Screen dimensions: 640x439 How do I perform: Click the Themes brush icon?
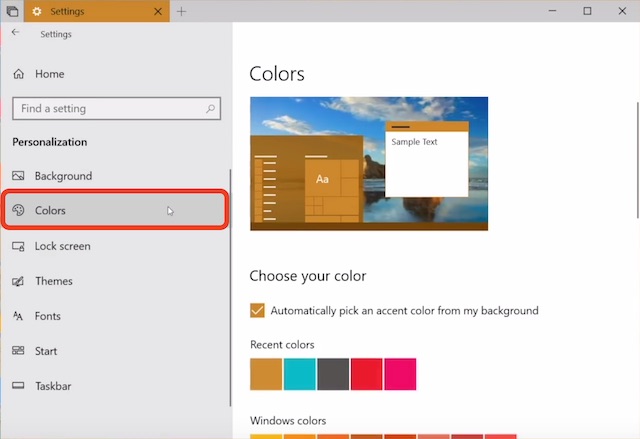click(18, 281)
